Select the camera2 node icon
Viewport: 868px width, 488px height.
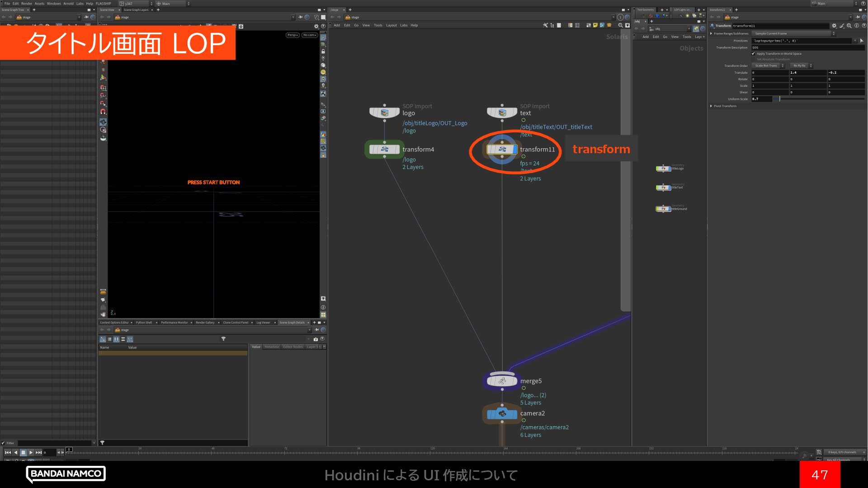[x=502, y=413]
